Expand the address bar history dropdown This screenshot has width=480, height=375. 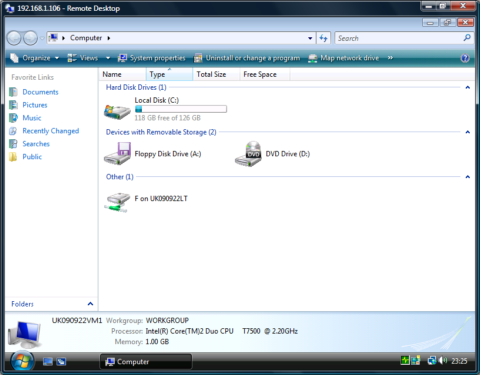[310, 38]
